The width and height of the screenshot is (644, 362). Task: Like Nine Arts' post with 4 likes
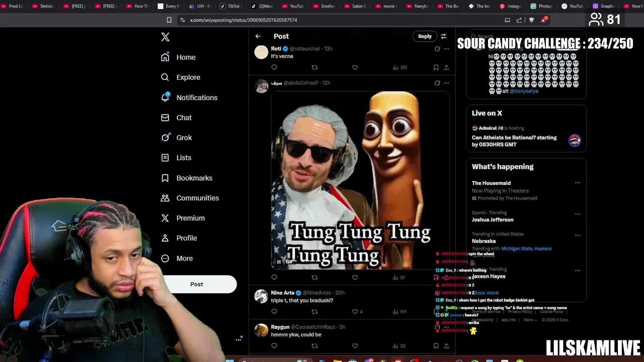coord(357,312)
